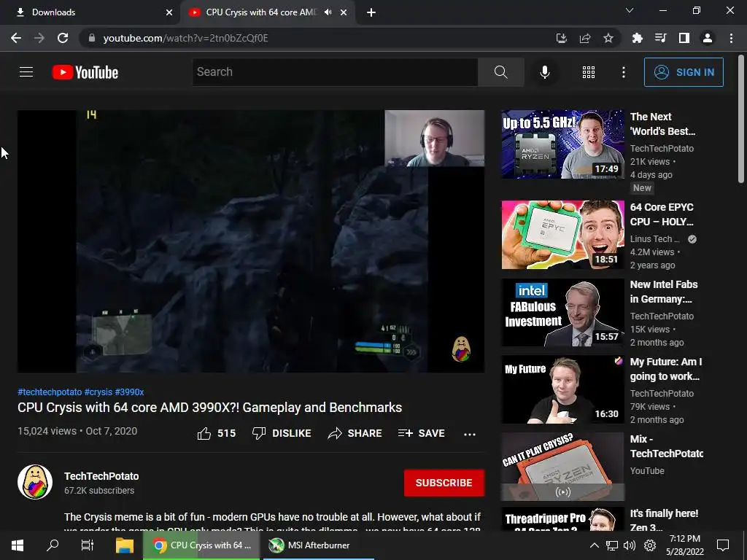This screenshot has height=560, width=747.
Task: Open Chrome three-dot menu
Action: pos(731,38)
